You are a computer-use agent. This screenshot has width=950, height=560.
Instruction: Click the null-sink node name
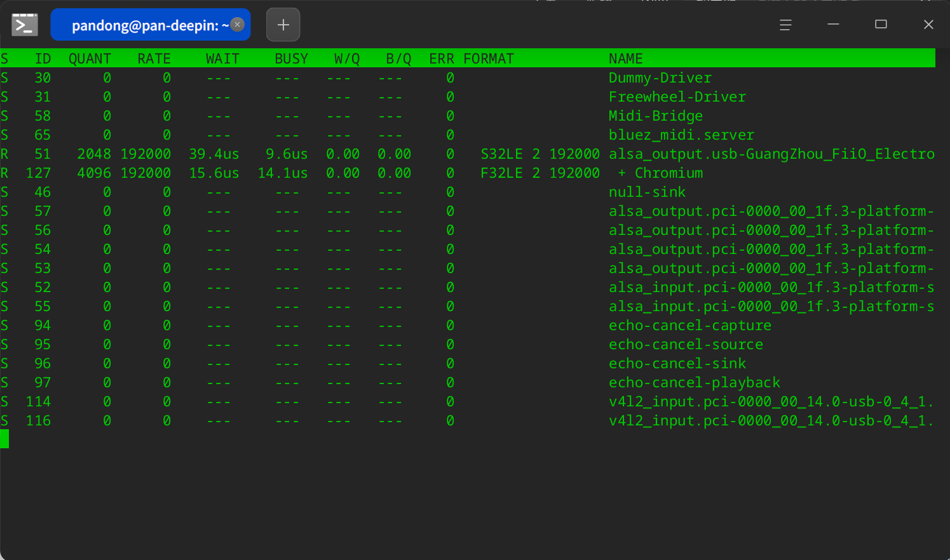(647, 192)
